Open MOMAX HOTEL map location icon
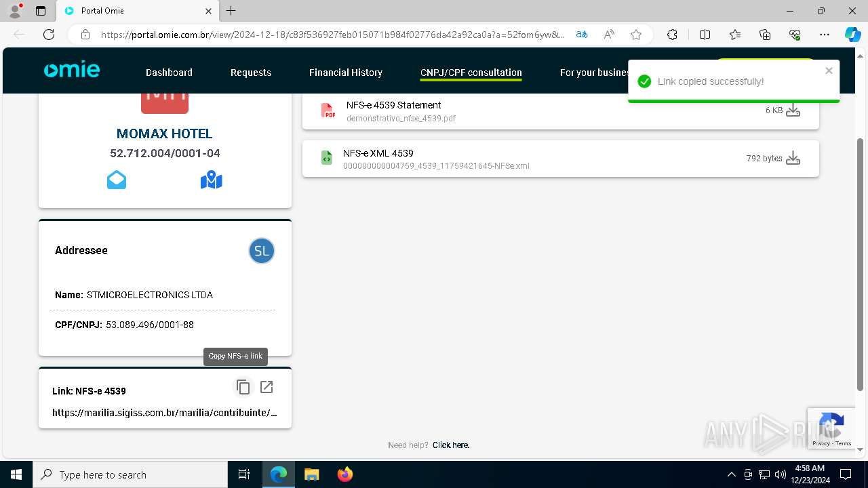 coord(212,180)
